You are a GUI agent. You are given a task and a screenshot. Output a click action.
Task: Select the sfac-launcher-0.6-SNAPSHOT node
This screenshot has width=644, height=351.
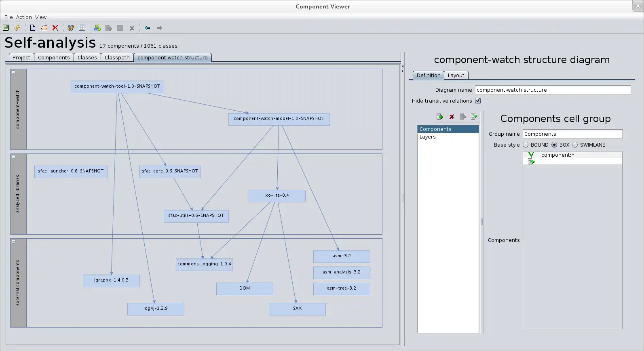(71, 171)
